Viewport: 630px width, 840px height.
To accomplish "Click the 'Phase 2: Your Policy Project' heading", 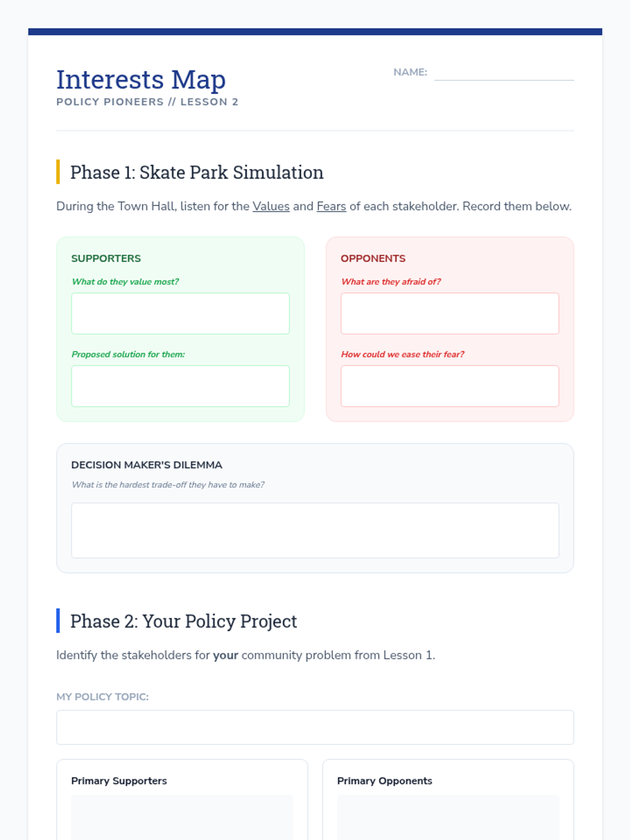I will 184,621.
